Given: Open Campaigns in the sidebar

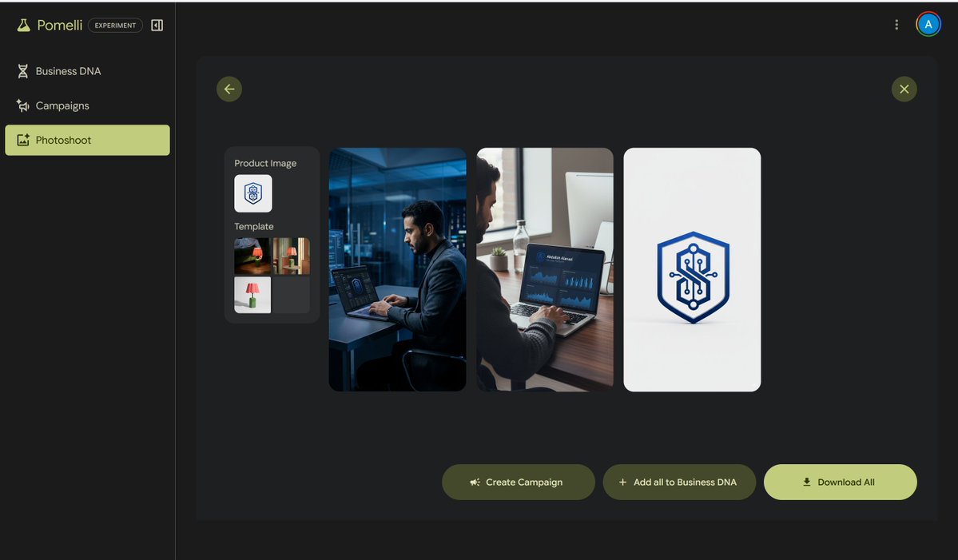Looking at the screenshot, I should point(87,105).
